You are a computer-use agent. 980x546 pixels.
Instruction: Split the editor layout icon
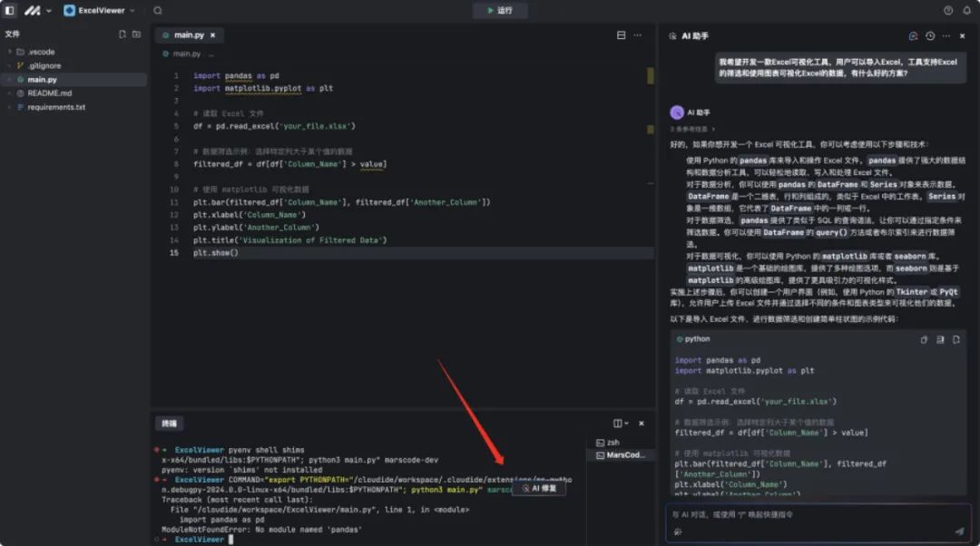621,35
